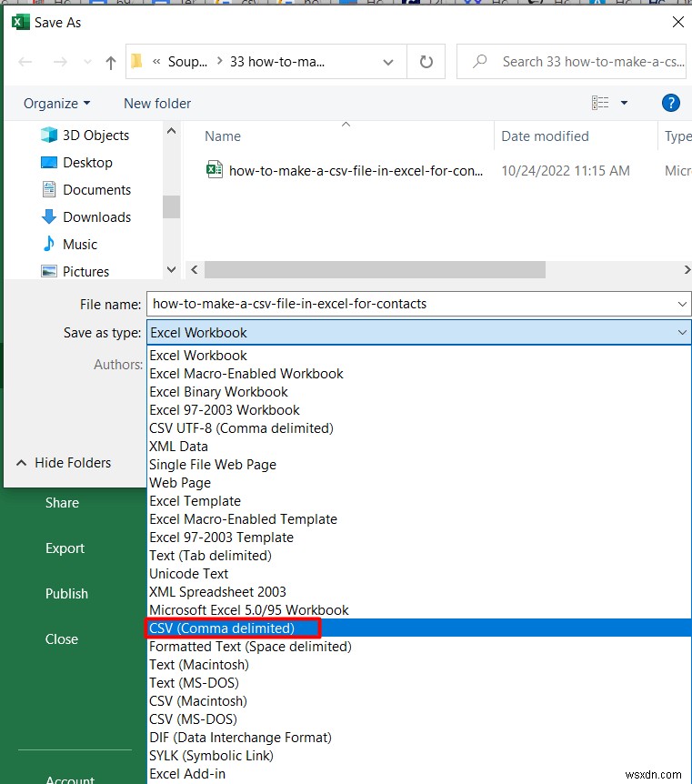Collapse the dialog with Hide Folders
The height and width of the screenshot is (784, 692).
[73, 462]
